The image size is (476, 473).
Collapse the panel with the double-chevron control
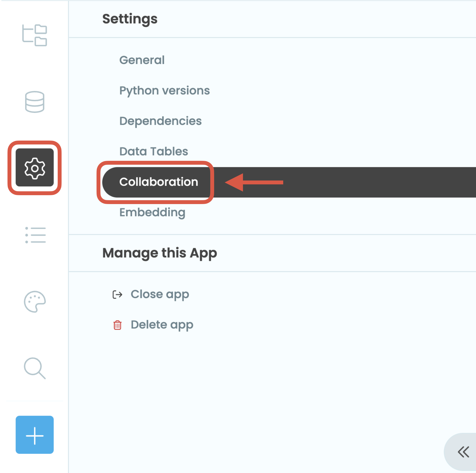coord(464,452)
